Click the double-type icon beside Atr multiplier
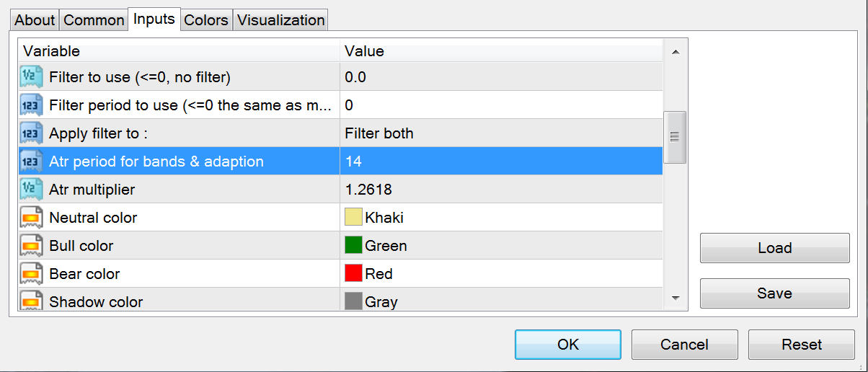 pos(32,190)
